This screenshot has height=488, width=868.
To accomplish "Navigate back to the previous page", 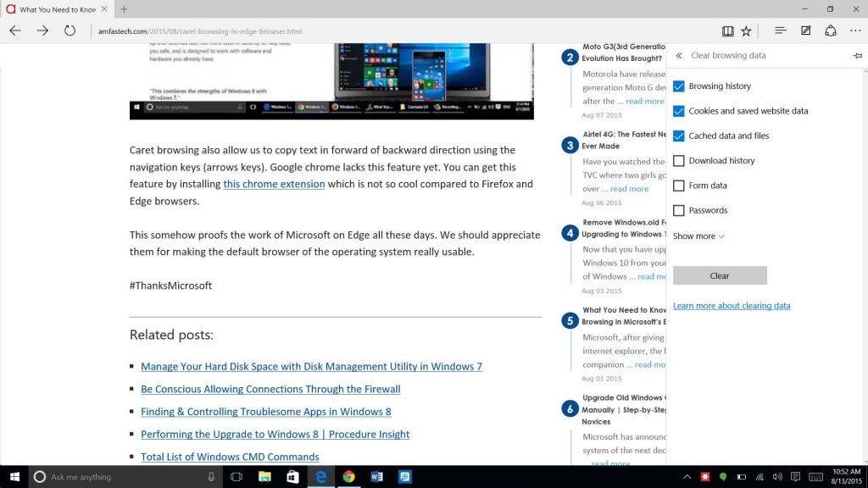I will click(x=14, y=30).
